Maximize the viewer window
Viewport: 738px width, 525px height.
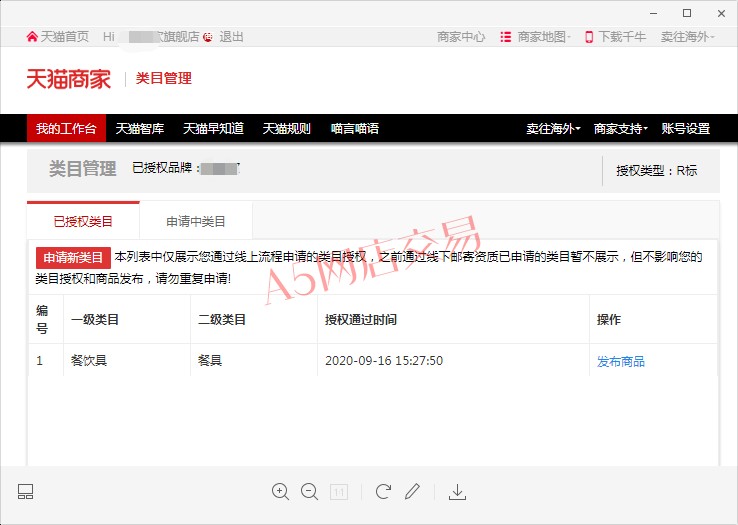(x=687, y=13)
